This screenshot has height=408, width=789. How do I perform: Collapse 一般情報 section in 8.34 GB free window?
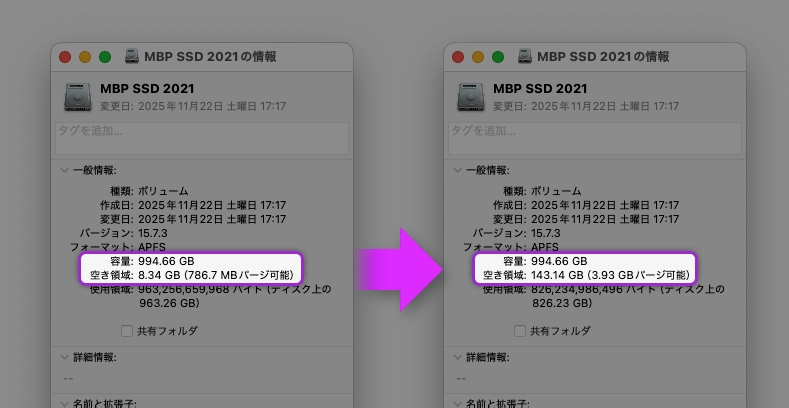click(x=64, y=170)
